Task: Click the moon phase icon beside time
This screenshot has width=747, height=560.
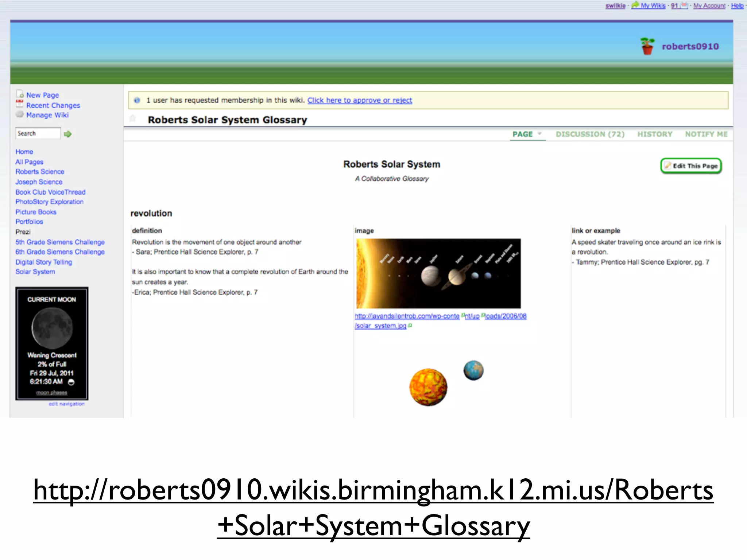Action: [71, 382]
